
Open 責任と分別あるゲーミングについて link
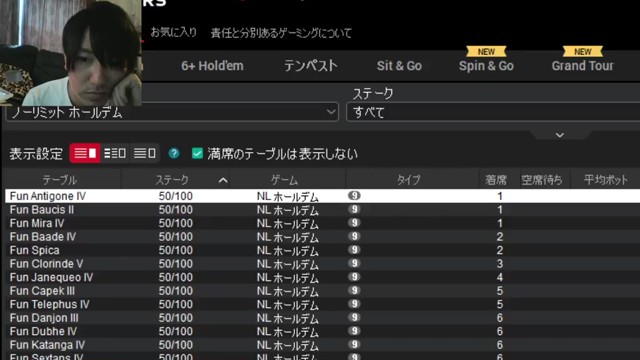(x=281, y=33)
